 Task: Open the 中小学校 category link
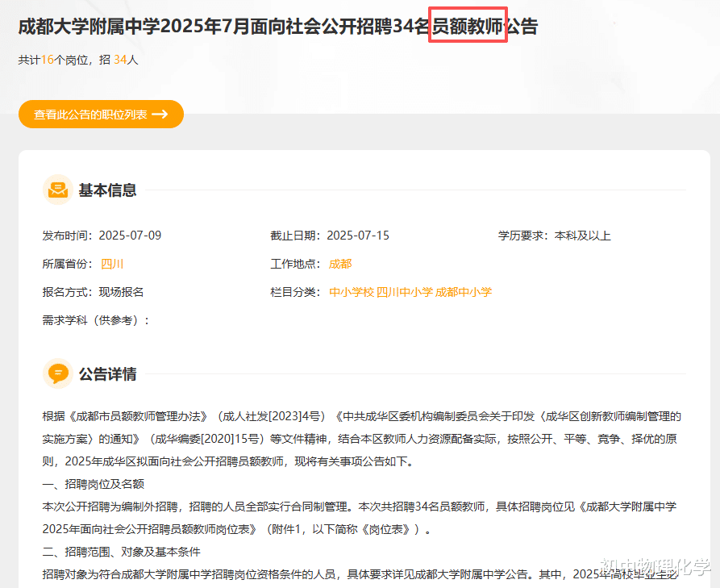[x=352, y=292]
